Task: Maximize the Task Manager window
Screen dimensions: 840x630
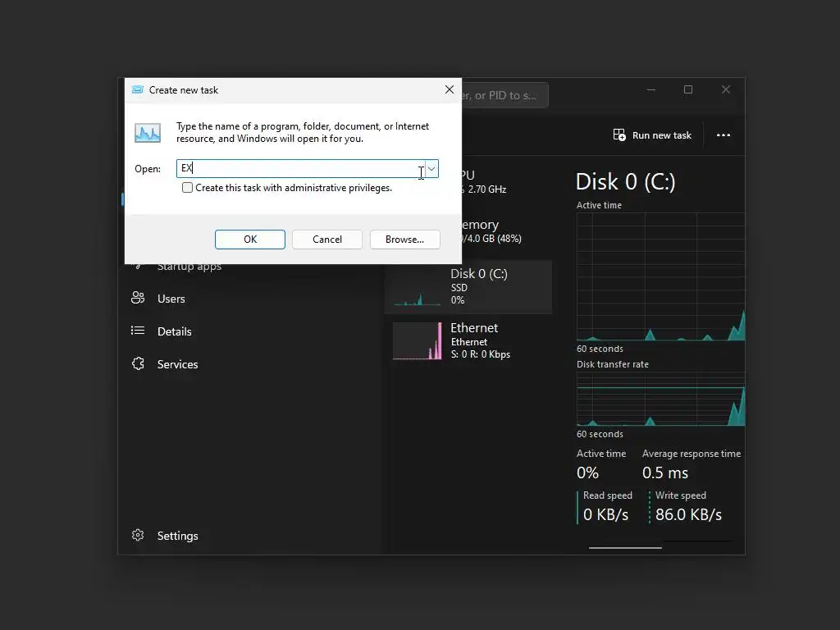Action: [688, 89]
